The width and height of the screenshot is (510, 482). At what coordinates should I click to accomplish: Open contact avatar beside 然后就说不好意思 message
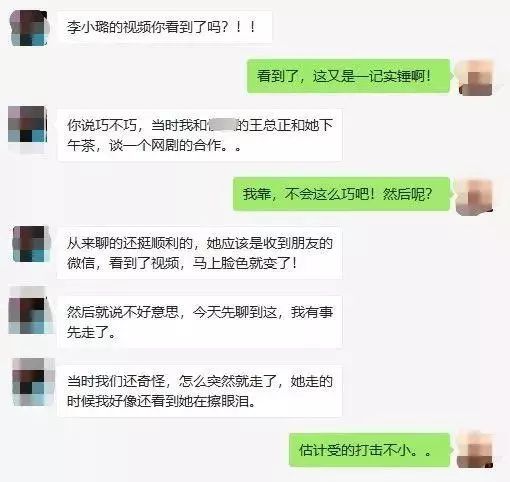(x=29, y=315)
